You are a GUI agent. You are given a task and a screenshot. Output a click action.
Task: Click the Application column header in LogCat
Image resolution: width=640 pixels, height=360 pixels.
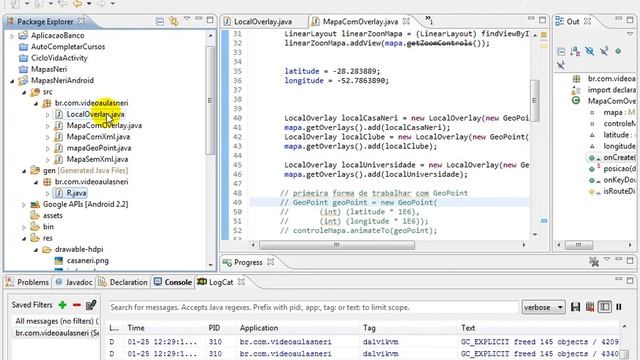[259, 328]
